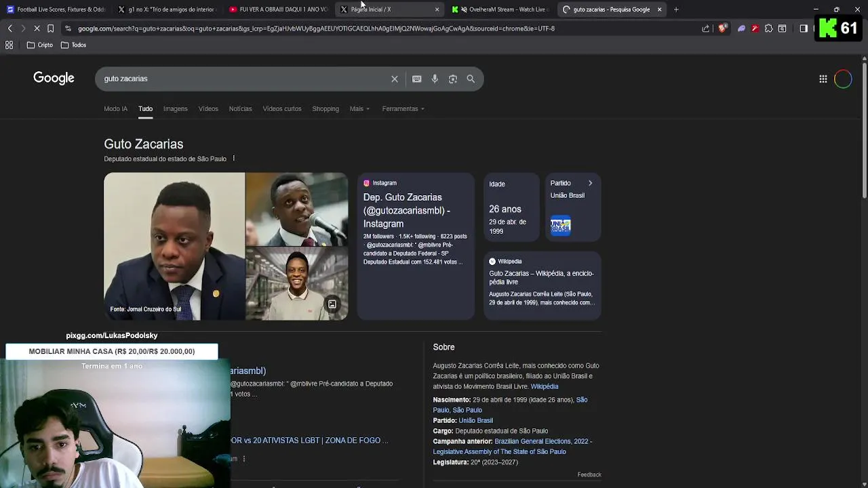This screenshot has height=488, width=868.
Task: Select the Tudo results tab
Action: (x=145, y=108)
